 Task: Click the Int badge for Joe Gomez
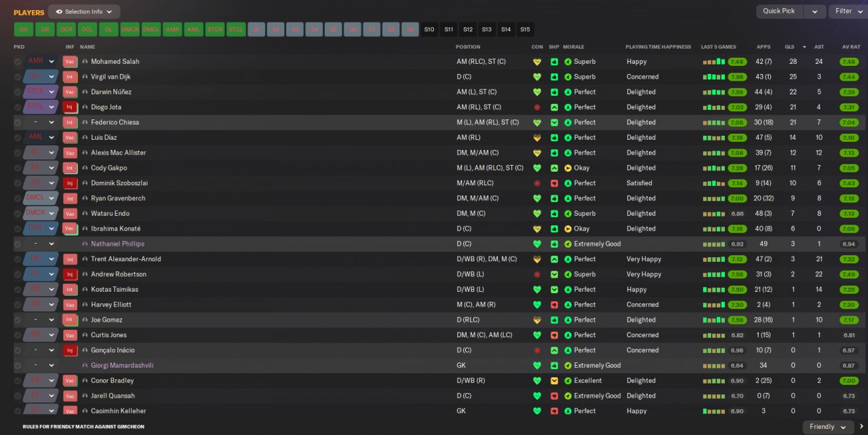pos(69,320)
